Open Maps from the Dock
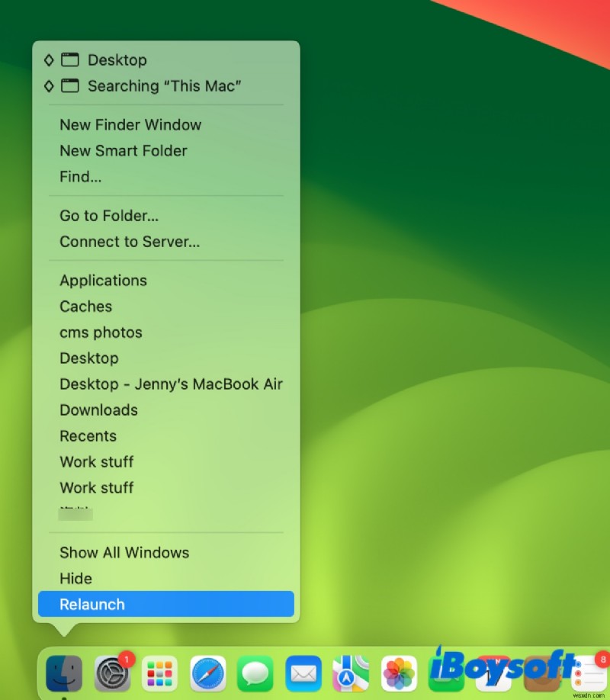Viewport: 610px width, 700px height. [351, 673]
